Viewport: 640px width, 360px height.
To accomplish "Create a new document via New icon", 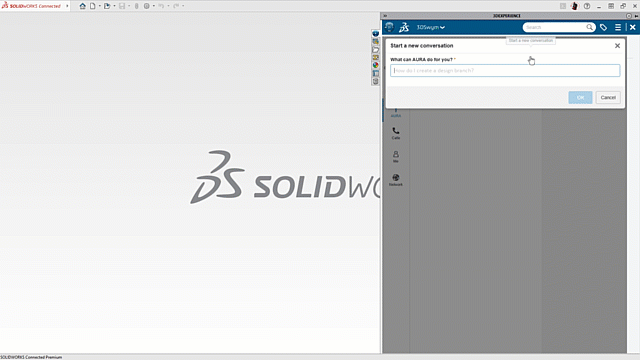I will tap(93, 6).
